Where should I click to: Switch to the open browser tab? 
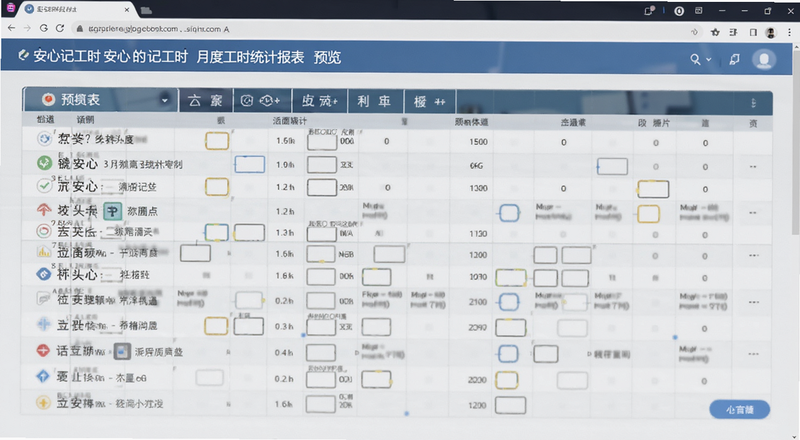[x=77, y=10]
